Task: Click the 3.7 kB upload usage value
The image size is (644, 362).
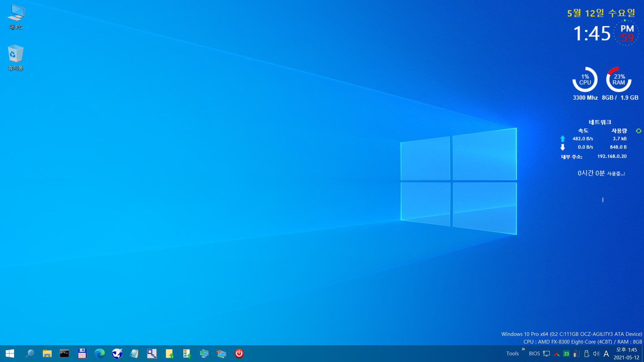Action: (x=620, y=139)
